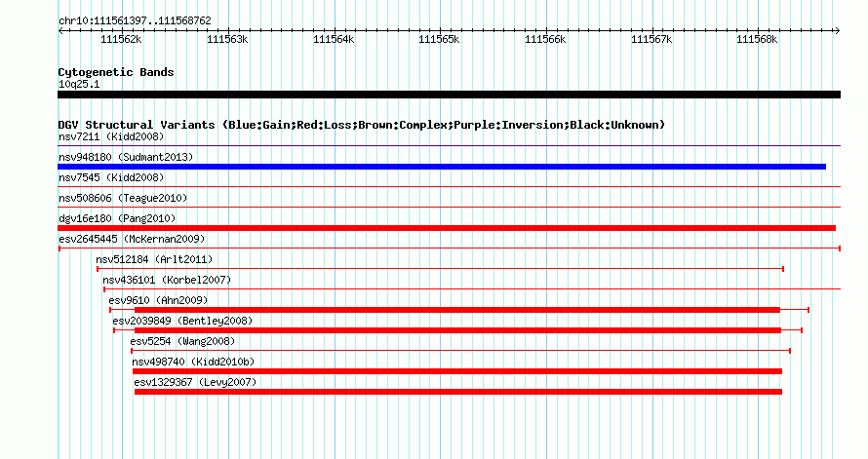Viewport: 868px width, 459px height.
Task: Click ruler position 111567k
Action: coord(652,39)
